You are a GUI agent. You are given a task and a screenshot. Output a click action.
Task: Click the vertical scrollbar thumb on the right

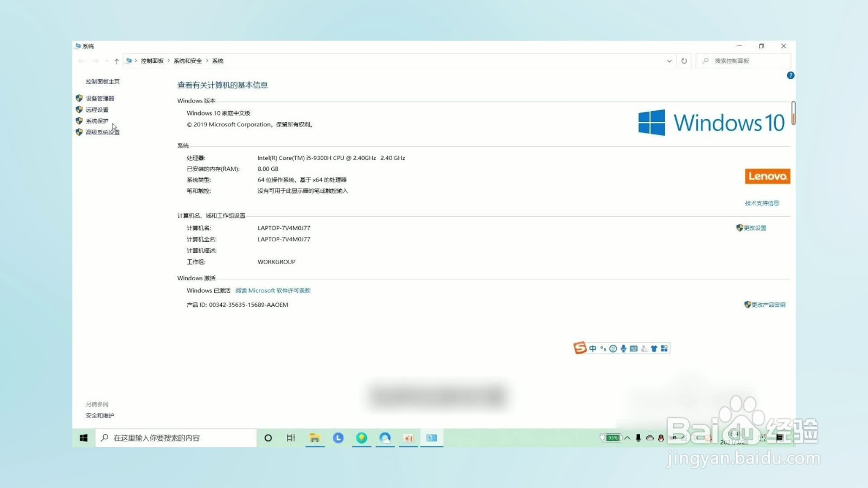[793, 113]
